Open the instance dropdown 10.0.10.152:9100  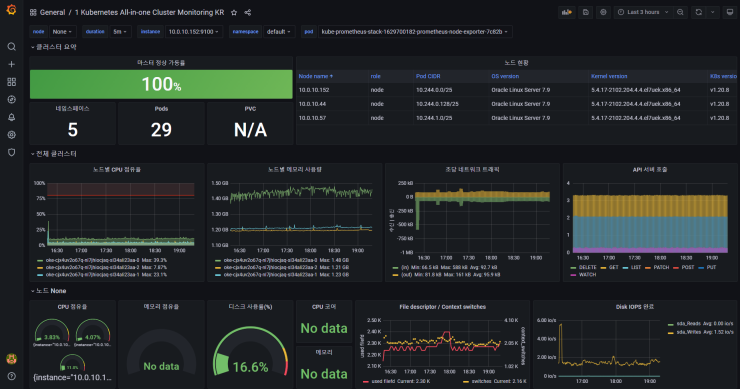(194, 32)
